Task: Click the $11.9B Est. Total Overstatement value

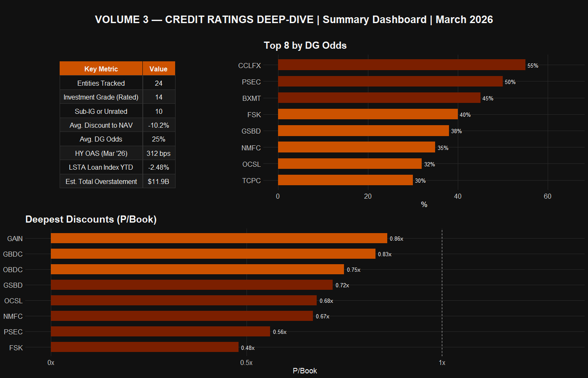Action: (x=158, y=181)
